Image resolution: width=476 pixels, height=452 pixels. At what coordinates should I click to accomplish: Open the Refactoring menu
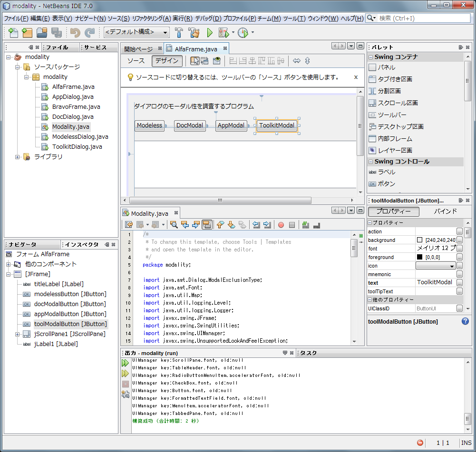pos(152,19)
